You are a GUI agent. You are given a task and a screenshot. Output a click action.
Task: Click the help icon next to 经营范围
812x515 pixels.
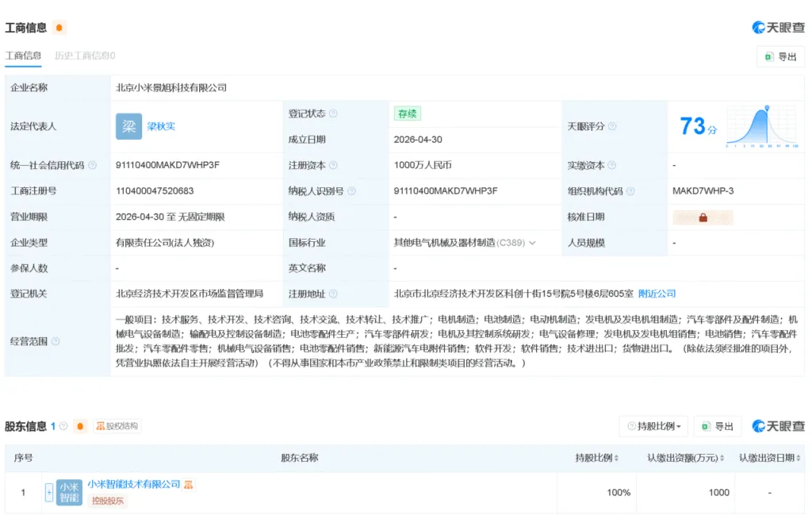pyautogui.click(x=56, y=341)
